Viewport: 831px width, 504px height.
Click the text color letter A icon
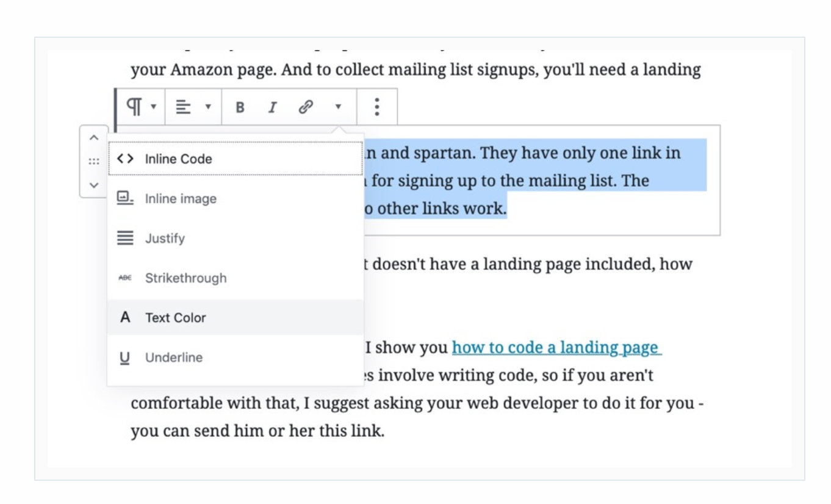(125, 317)
